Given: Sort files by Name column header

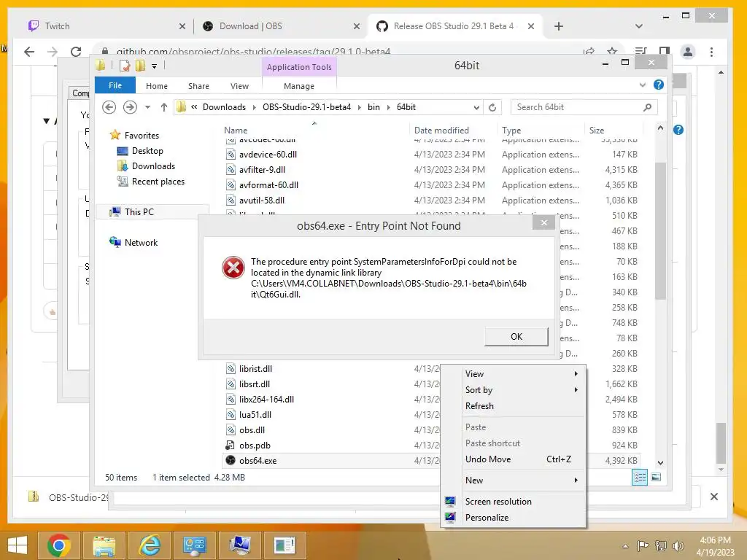Looking at the screenshot, I should [236, 130].
